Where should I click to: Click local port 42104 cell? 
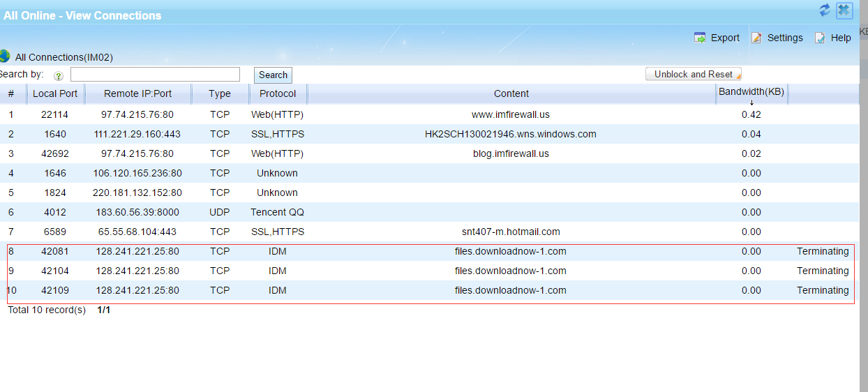point(55,271)
